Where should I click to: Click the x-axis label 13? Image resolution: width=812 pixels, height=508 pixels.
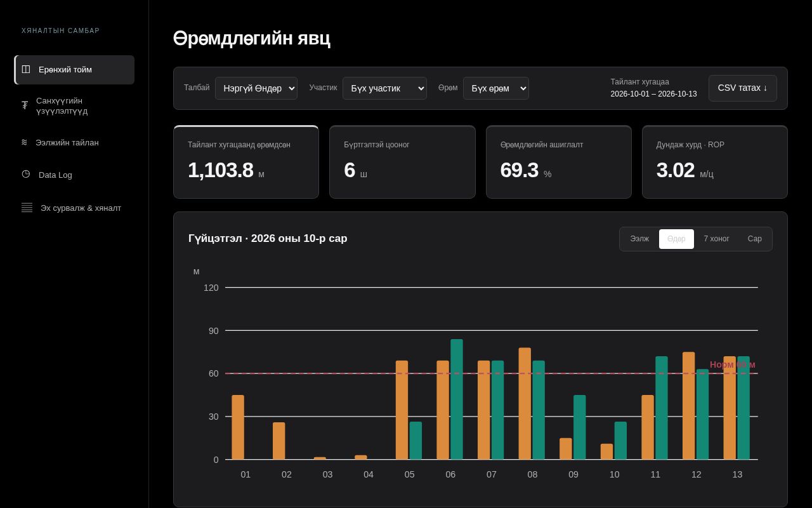click(737, 474)
